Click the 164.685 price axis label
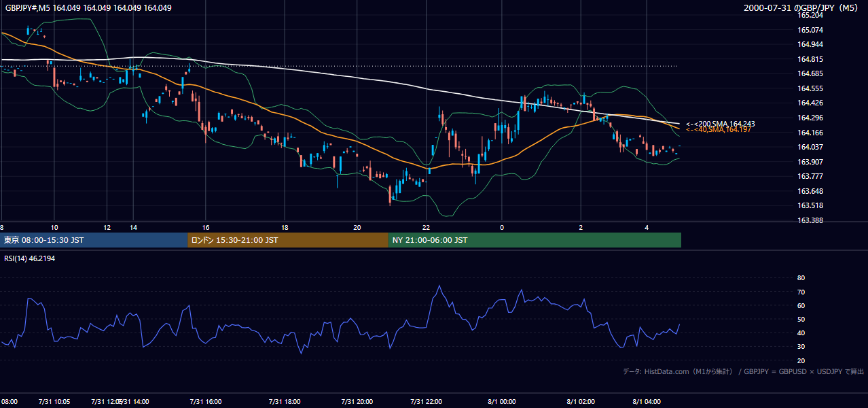The image size is (868, 408). coord(810,73)
